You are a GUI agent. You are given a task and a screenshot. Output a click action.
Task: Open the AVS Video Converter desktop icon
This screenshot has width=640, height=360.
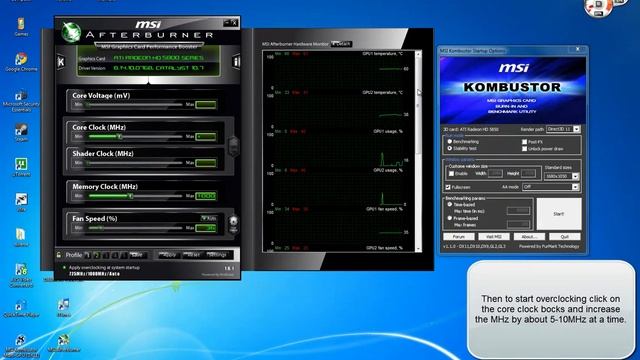[21, 275]
